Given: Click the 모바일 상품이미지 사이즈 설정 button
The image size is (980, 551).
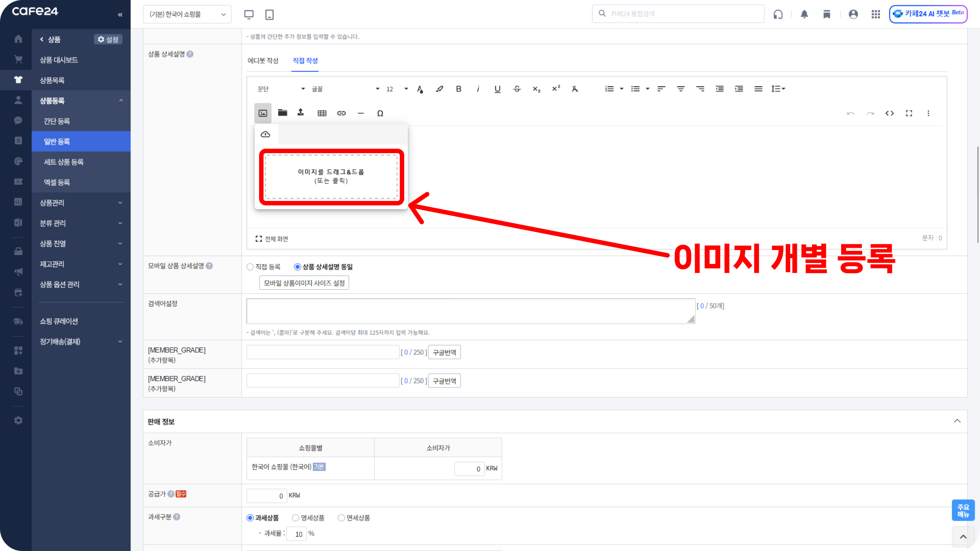Looking at the screenshot, I should (304, 283).
